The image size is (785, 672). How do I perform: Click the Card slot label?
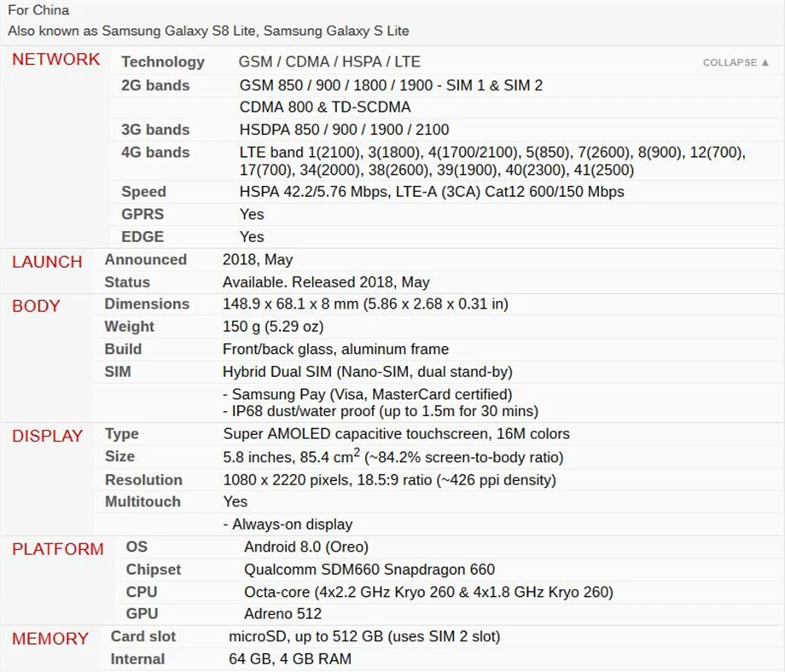[143, 636]
